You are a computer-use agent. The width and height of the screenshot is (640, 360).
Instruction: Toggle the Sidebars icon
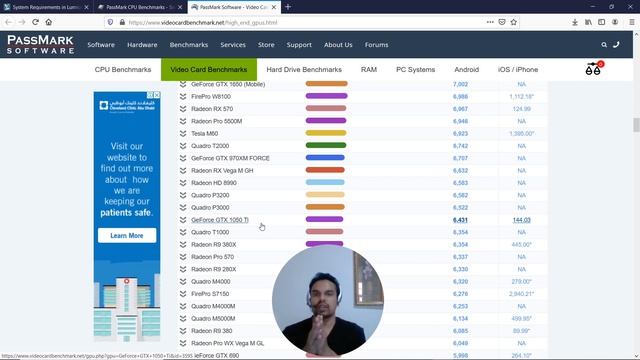pyautogui.click(x=602, y=22)
